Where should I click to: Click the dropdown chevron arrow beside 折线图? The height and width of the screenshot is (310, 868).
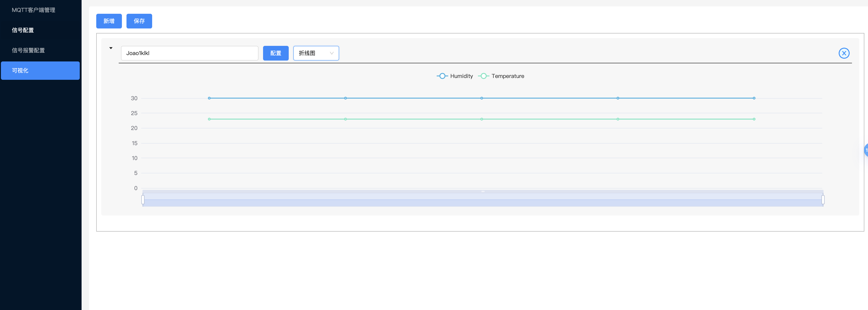pyautogui.click(x=332, y=53)
